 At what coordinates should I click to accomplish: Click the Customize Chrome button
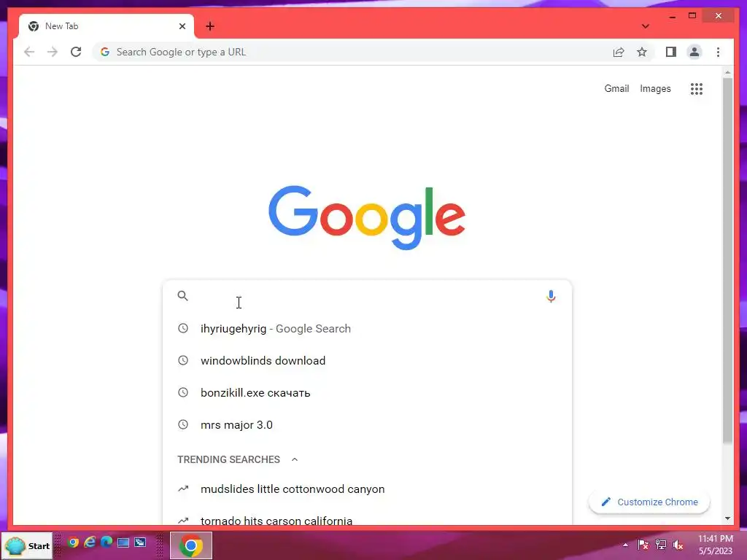pyautogui.click(x=649, y=502)
